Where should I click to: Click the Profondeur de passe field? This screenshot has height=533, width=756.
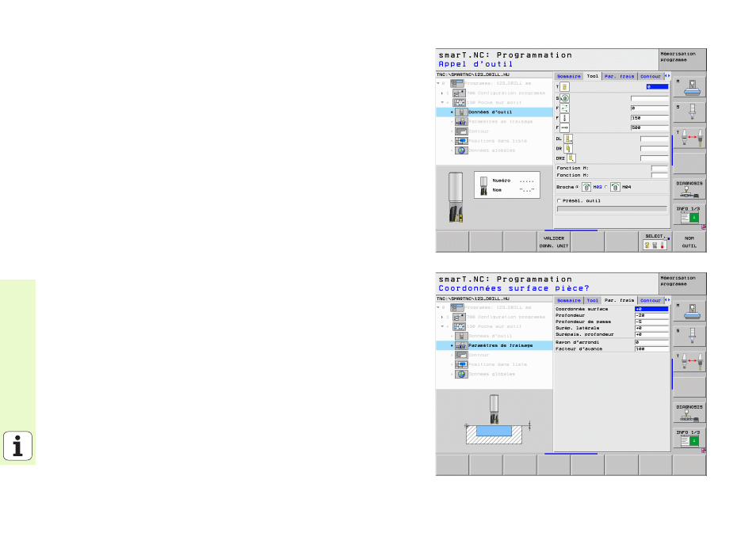[x=652, y=322]
